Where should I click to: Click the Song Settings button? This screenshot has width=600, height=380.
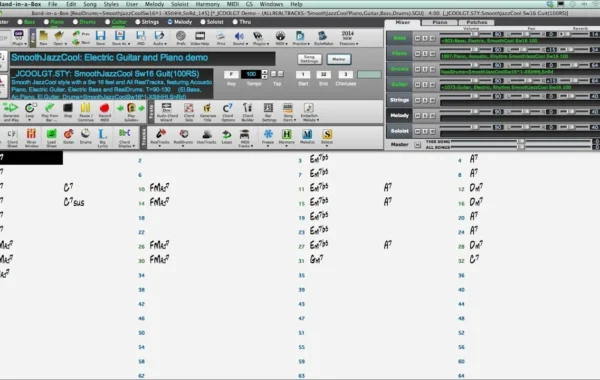(x=309, y=59)
